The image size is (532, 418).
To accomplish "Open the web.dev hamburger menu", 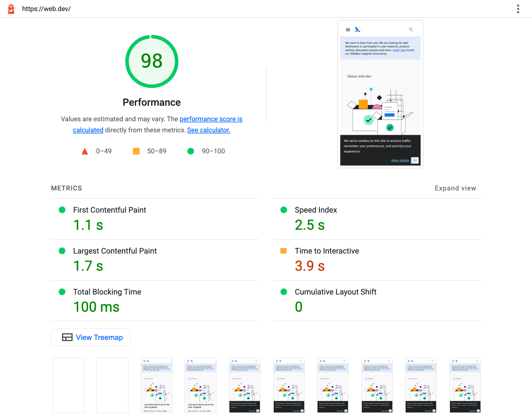I will tap(348, 29).
